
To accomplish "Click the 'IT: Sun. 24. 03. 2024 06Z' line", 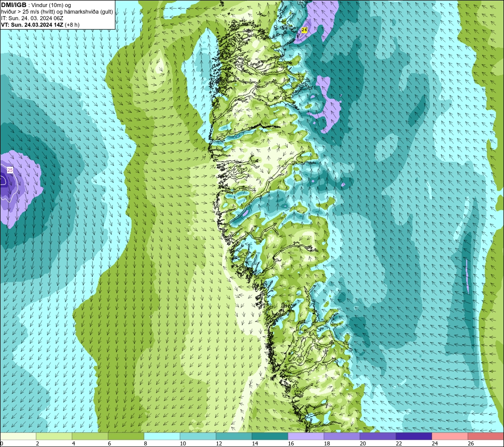I will pos(32,18).
